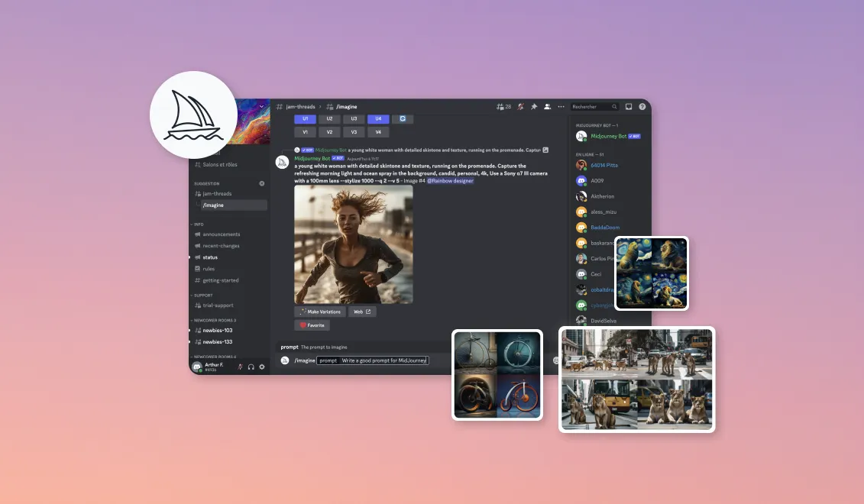Open user settings gear icon
Image resolution: width=864 pixels, height=504 pixels.
262,367
